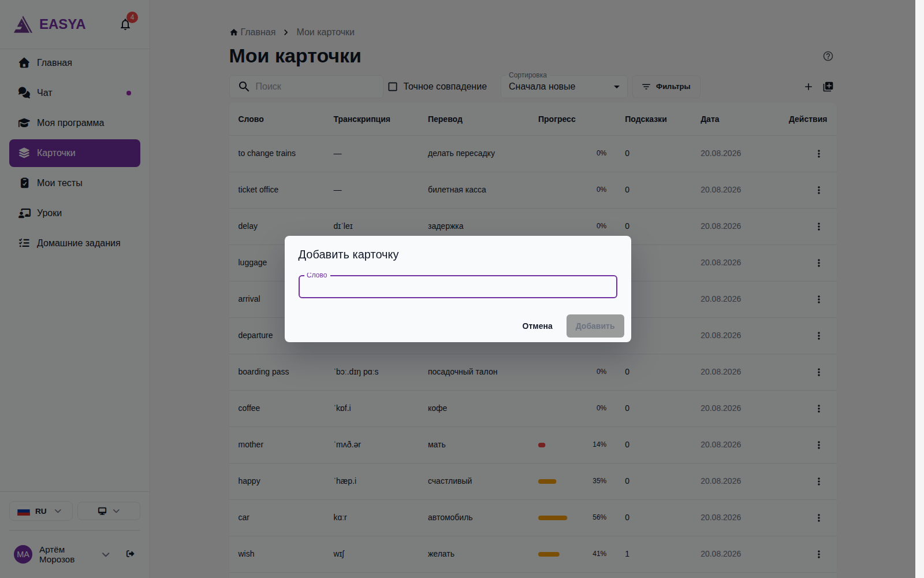The width and height of the screenshot is (924, 578).
Task: Open actions menu for to change trains
Action: click(x=819, y=154)
